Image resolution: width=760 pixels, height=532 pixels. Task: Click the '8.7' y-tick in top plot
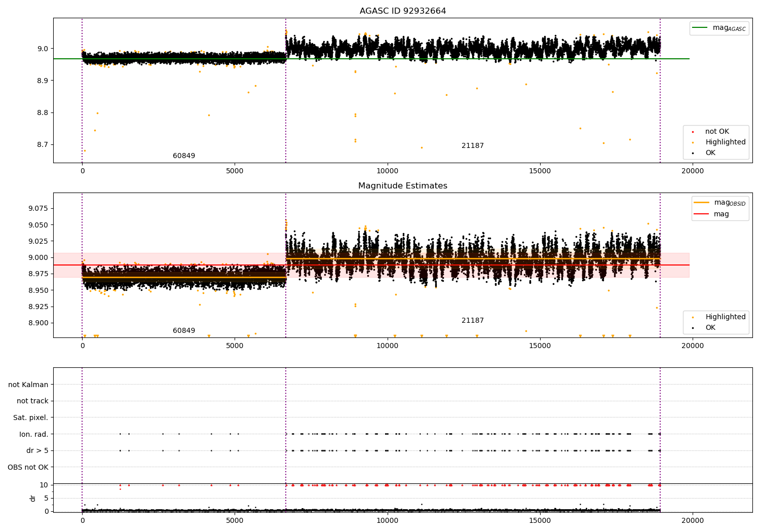(43, 144)
